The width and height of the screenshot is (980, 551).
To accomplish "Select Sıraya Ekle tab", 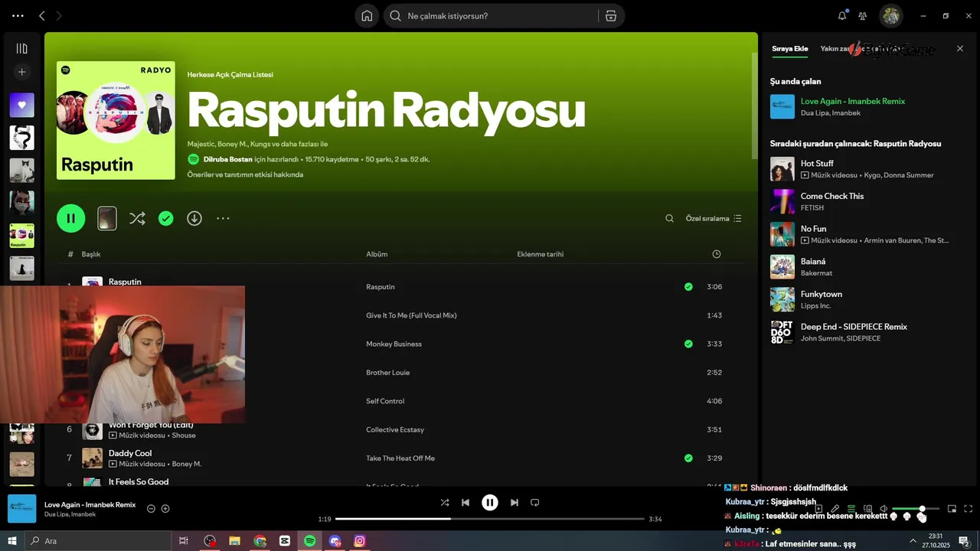I will (789, 49).
